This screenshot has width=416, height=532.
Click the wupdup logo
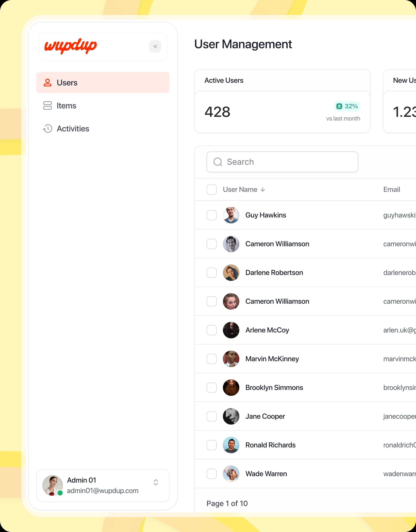coord(71,46)
